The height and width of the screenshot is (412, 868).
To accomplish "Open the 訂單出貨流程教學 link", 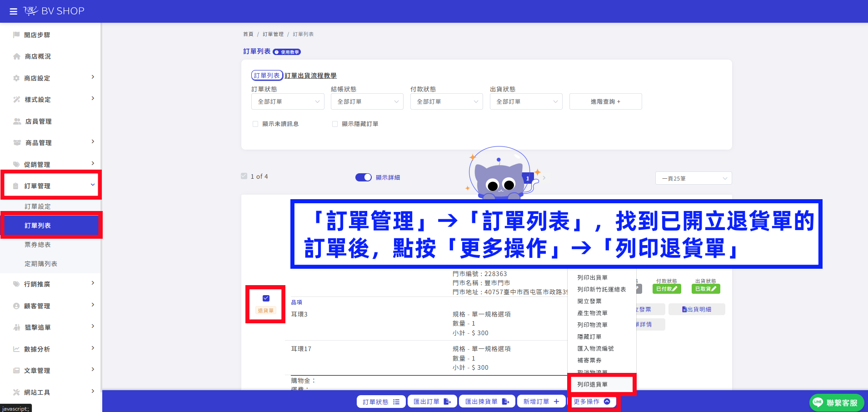I will tap(311, 75).
